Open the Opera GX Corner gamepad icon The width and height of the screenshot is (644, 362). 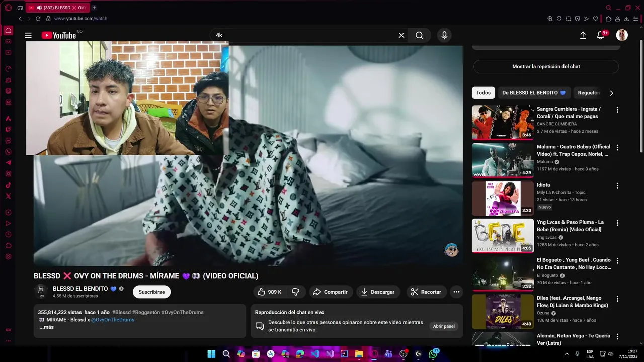click(20, 8)
